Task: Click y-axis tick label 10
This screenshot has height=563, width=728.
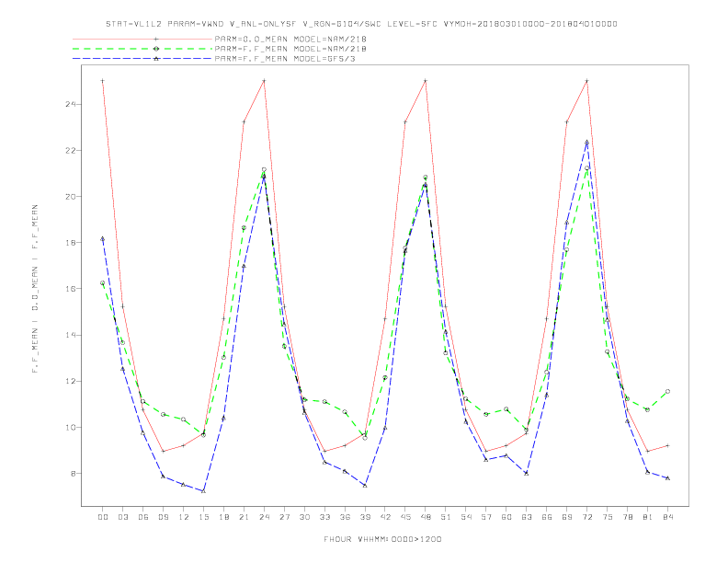Action: (71, 428)
